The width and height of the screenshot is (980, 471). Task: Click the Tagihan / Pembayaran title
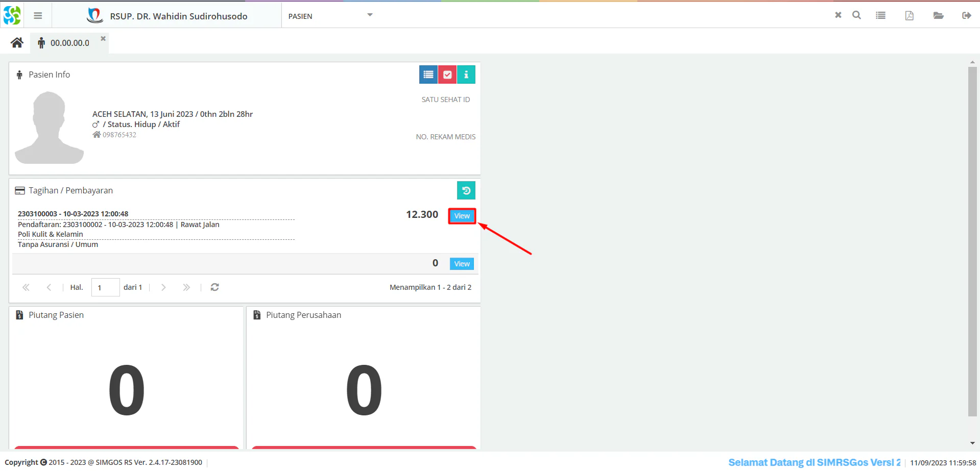(x=70, y=190)
